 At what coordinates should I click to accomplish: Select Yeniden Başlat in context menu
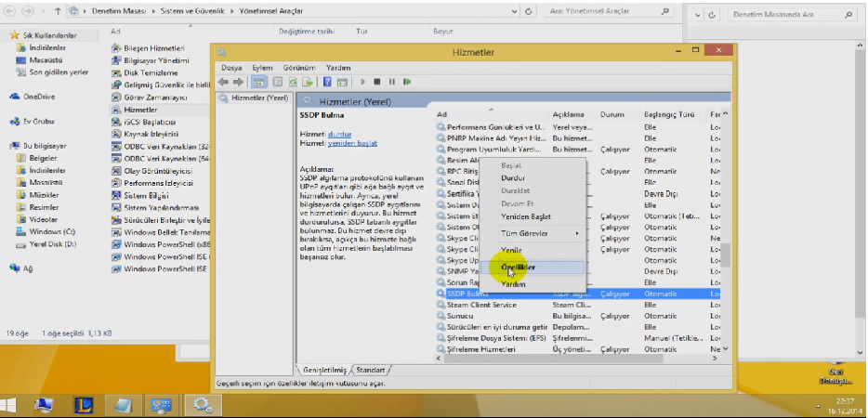click(526, 216)
